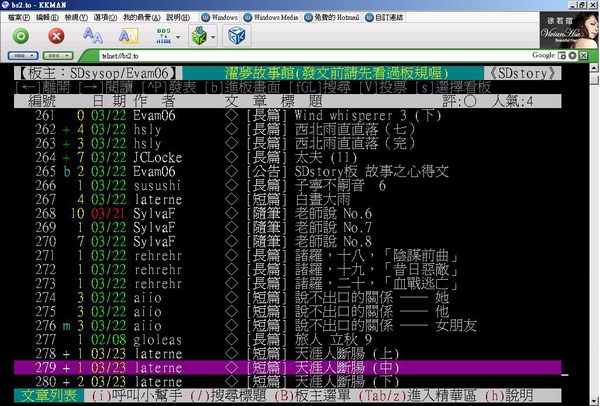Viewport: 600px width, 406px height.
Task: Click the Google search label
Action: coord(543,55)
